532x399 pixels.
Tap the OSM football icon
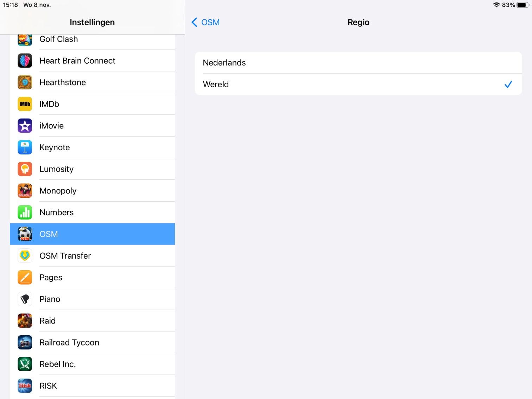25,234
